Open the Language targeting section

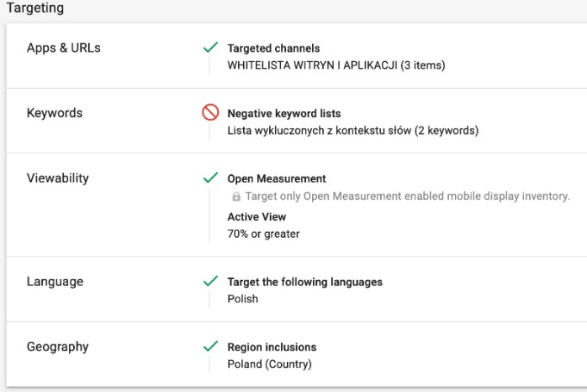(54, 281)
